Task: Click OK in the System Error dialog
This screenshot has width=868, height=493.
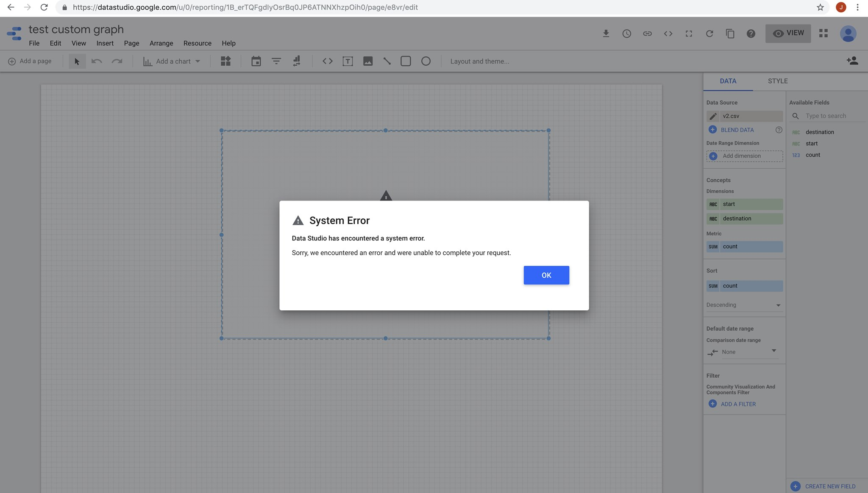Action: coord(546,275)
